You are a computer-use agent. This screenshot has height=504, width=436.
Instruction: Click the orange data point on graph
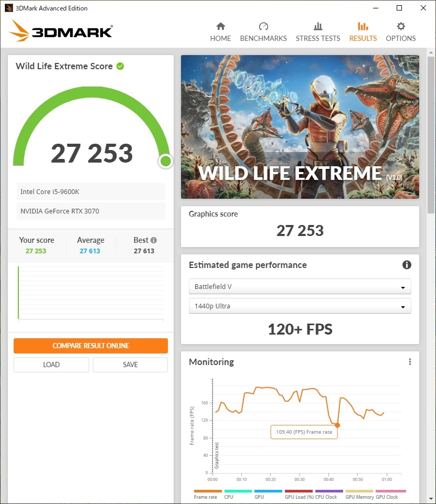[337, 425]
